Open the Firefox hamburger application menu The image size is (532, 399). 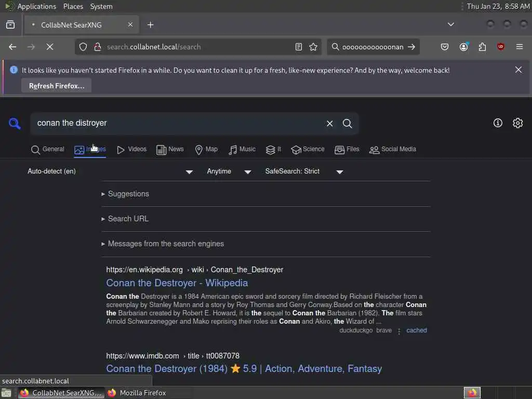[520, 47]
